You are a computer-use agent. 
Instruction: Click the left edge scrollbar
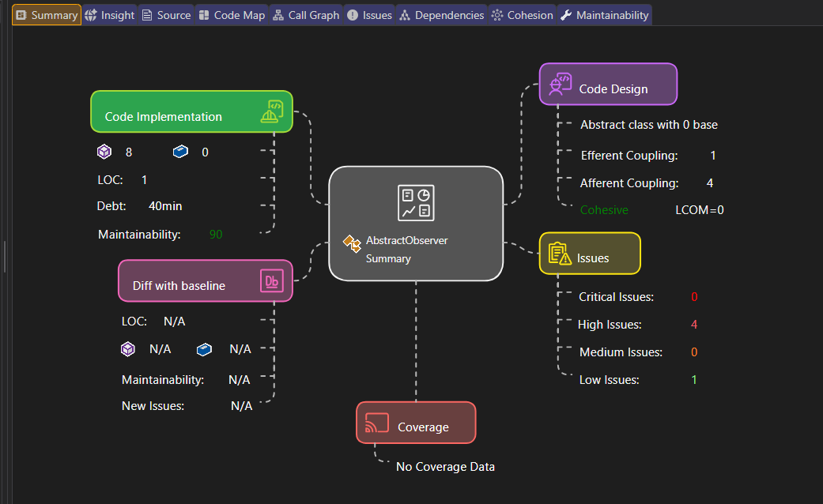tap(3, 258)
